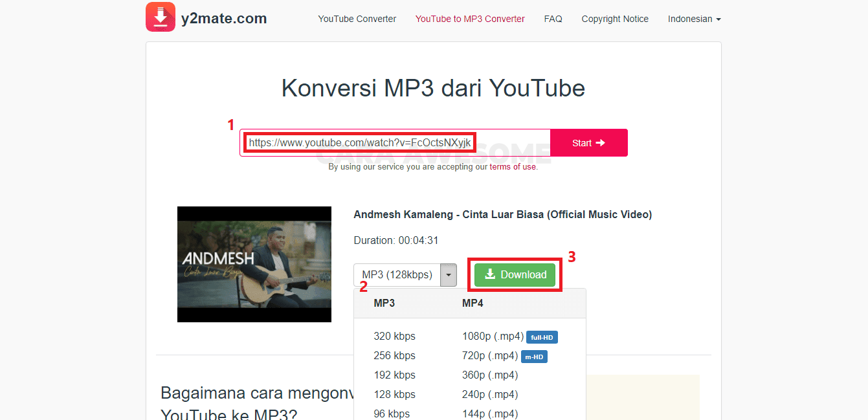Expand the Indonesian language dropdown

pyautogui.click(x=695, y=19)
